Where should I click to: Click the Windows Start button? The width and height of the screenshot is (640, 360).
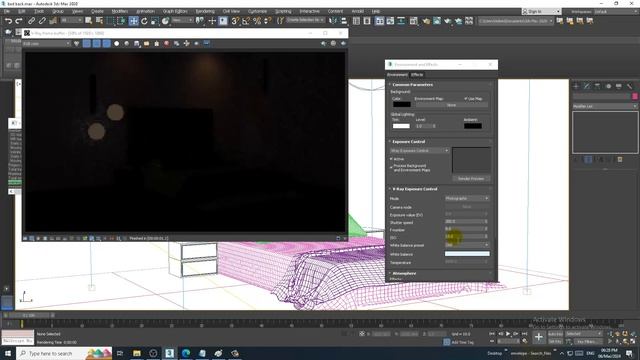click(7, 353)
